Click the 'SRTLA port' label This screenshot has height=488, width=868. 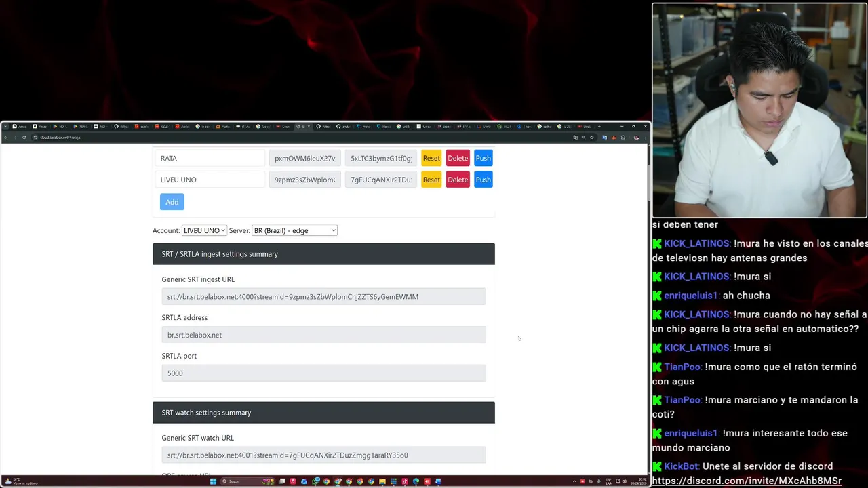click(179, 356)
